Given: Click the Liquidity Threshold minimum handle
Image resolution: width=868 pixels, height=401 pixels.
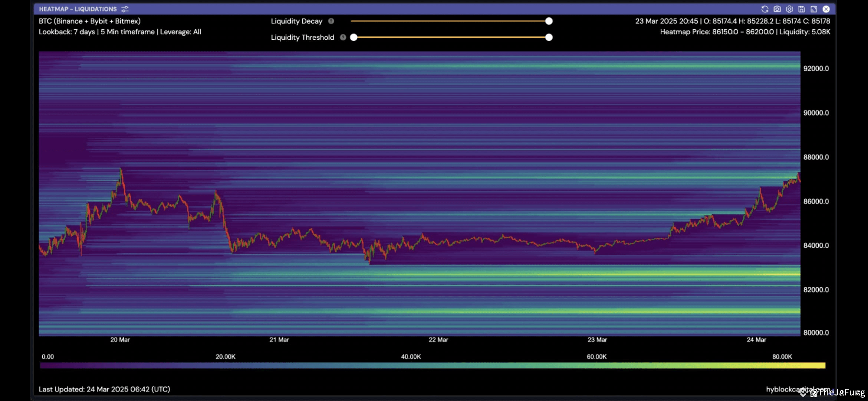Looking at the screenshot, I should tap(354, 37).
